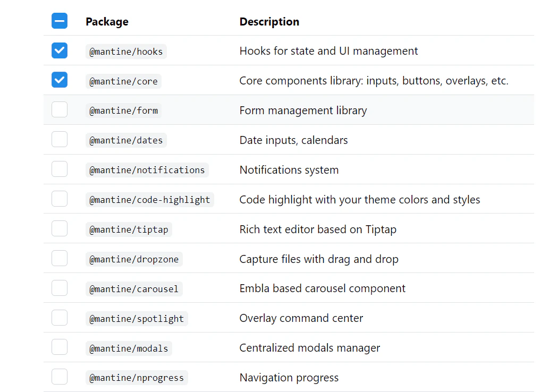Enable the @mantine/carousel checkbox
558x392 pixels.
pos(60,288)
